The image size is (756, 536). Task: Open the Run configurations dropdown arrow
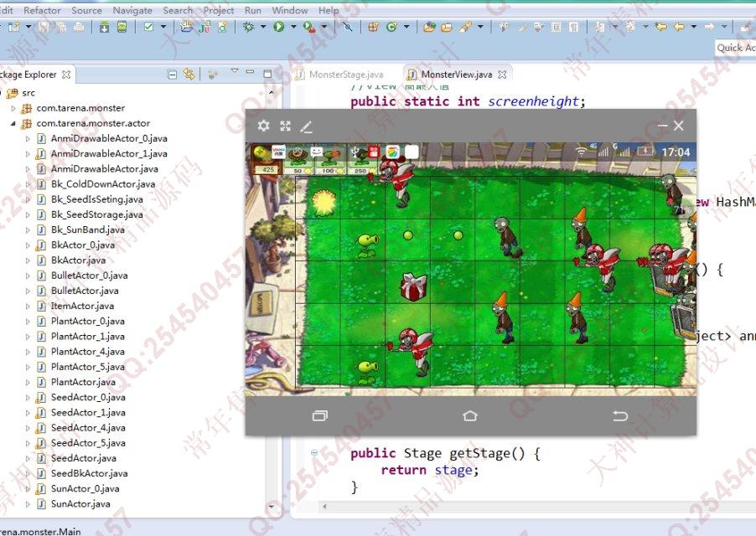(x=293, y=27)
